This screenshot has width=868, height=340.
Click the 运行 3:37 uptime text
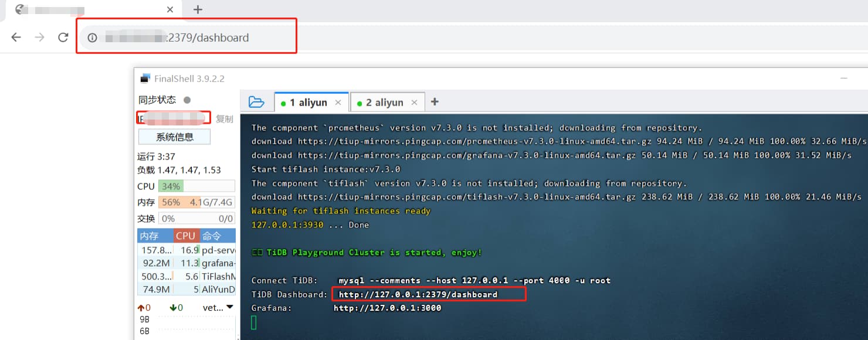[x=156, y=157]
